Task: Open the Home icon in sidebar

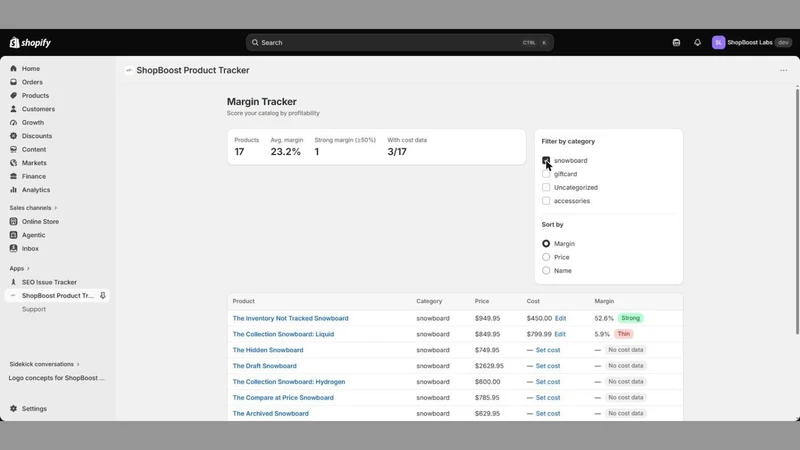Action: (13, 68)
